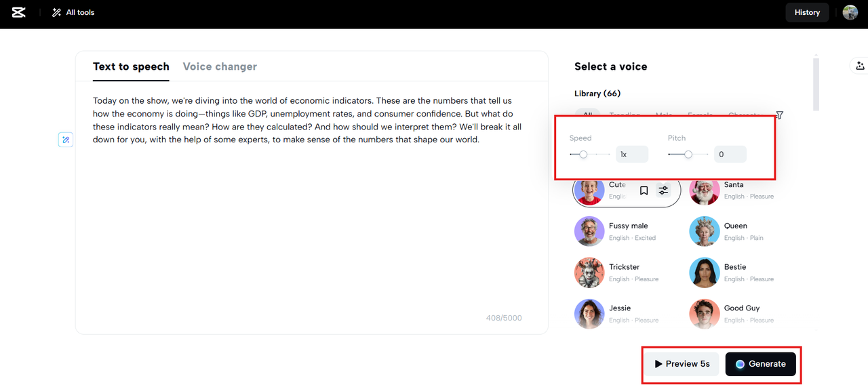868x387 pixels.
Task: Click the AI writer icon beside the text
Action: pyautogui.click(x=65, y=140)
